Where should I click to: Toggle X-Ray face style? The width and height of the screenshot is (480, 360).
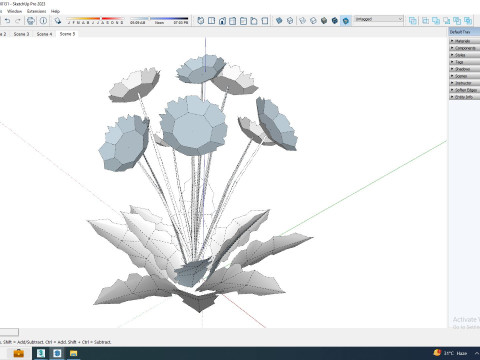(x=279, y=21)
